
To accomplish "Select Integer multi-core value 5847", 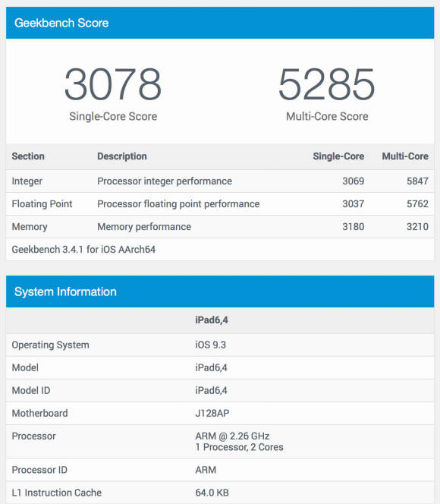I will (x=417, y=181).
